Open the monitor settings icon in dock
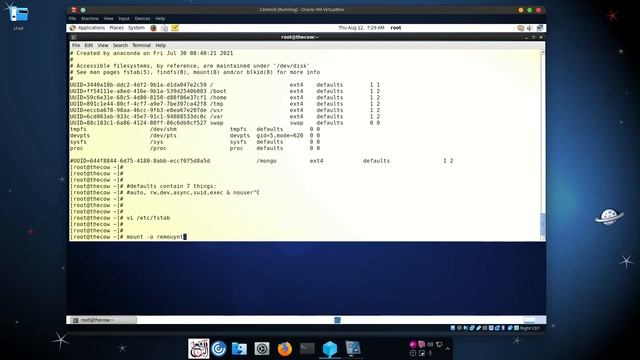Screen dimensions: 640x360 353,349
